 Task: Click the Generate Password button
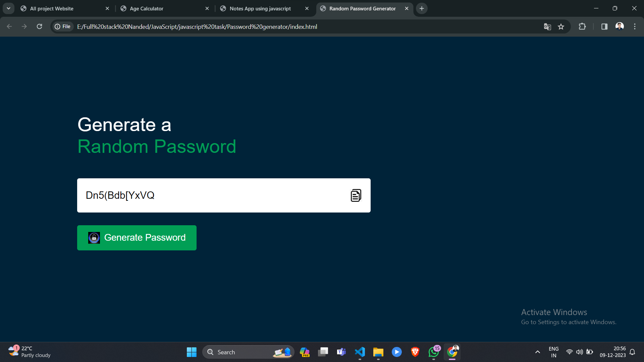pyautogui.click(x=137, y=238)
